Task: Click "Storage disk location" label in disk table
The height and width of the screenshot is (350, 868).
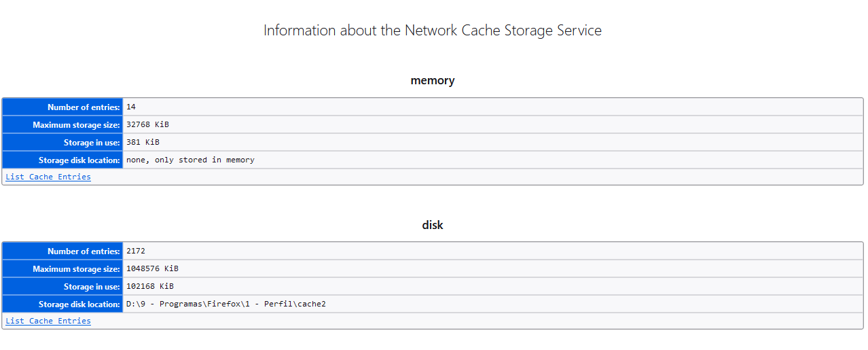Action: coord(79,304)
